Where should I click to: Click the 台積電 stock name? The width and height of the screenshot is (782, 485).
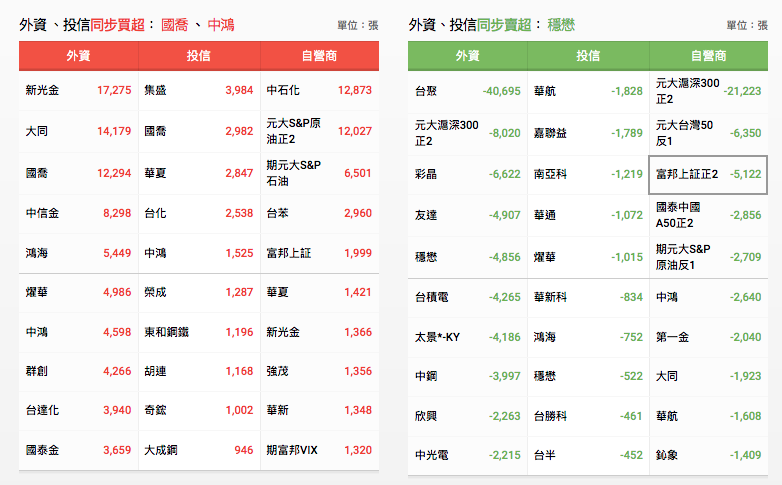[431, 297]
